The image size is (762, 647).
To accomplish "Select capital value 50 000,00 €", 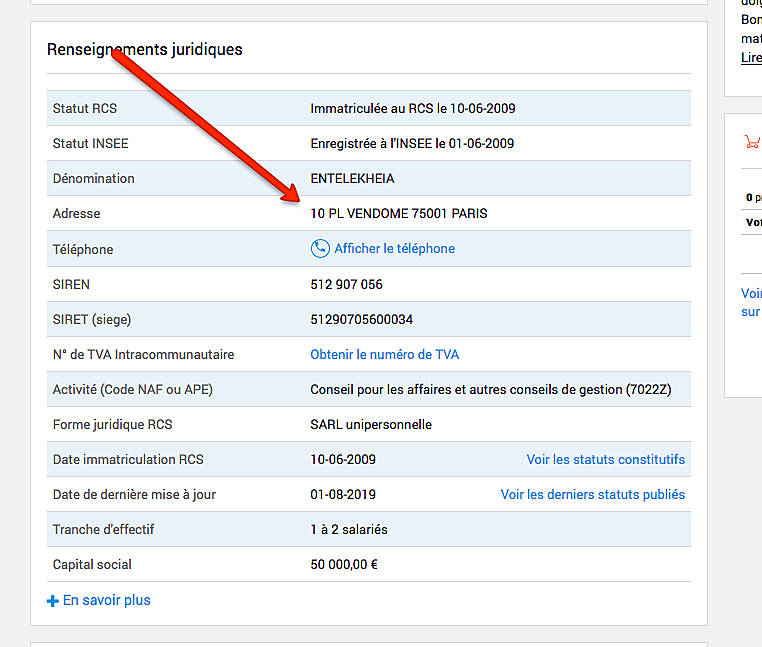I will [x=344, y=564].
